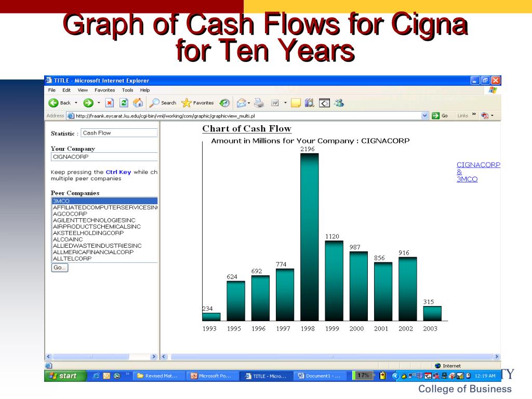This screenshot has height=399, width=532.
Task: Click the Mail envelope icon
Action: [241, 103]
